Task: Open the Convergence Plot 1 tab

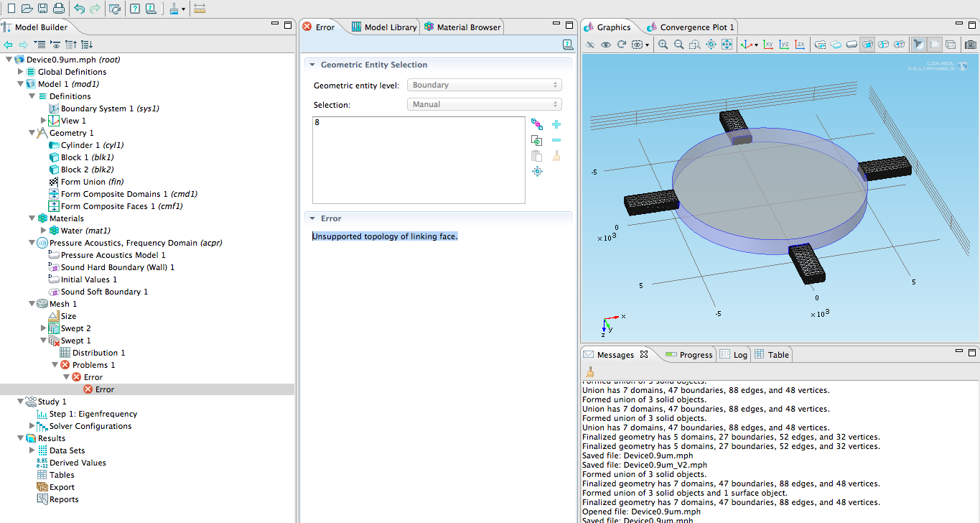Action: tap(691, 27)
